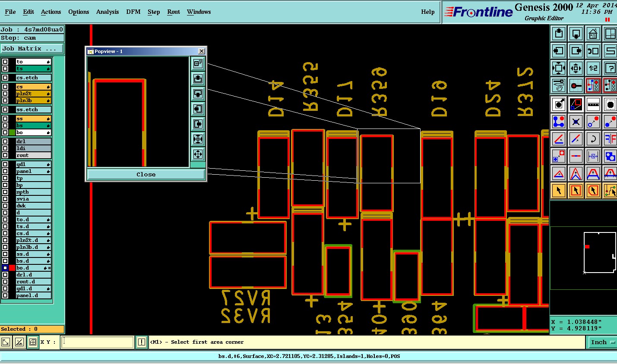
Task: Click the mirror flip F tool
Action: (x=610, y=139)
